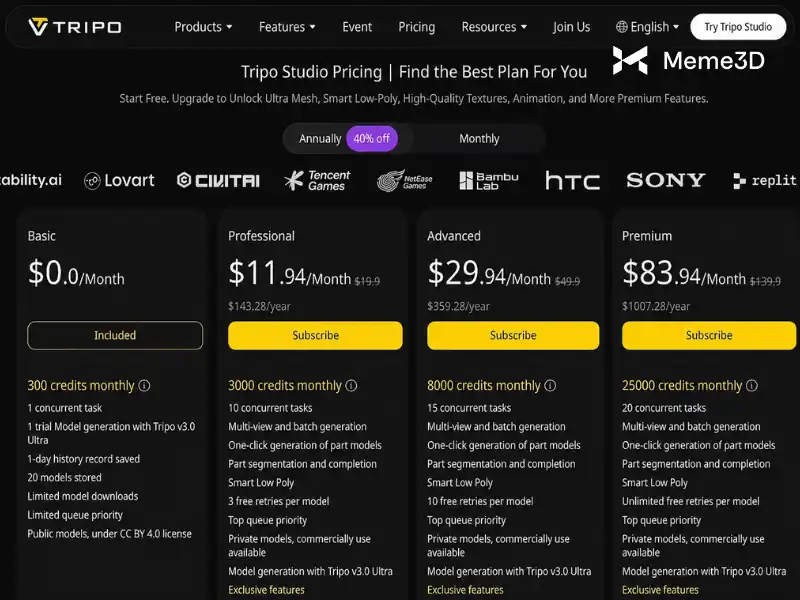Screen dimensions: 800x600
Task: Click the 40% off badge
Action: [x=371, y=139]
